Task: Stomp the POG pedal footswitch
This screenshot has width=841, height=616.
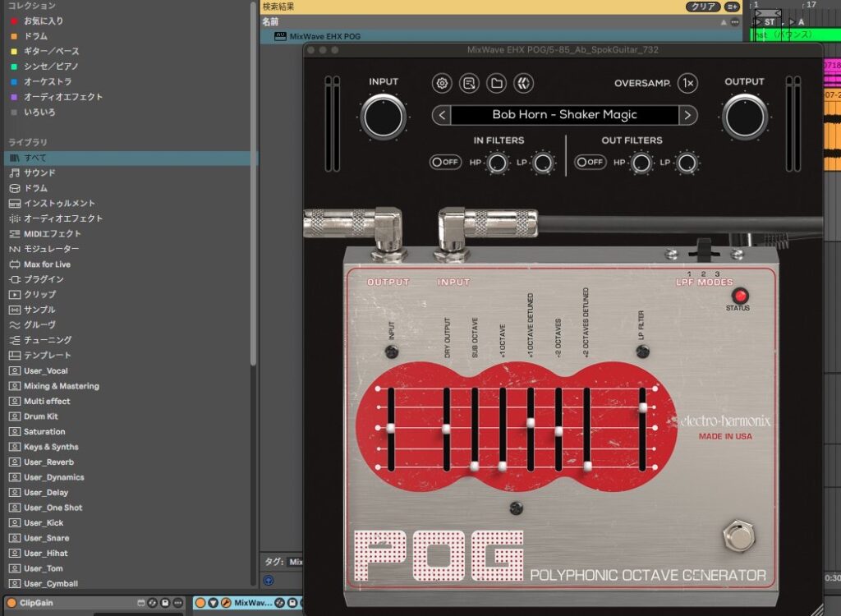Action: click(x=738, y=536)
